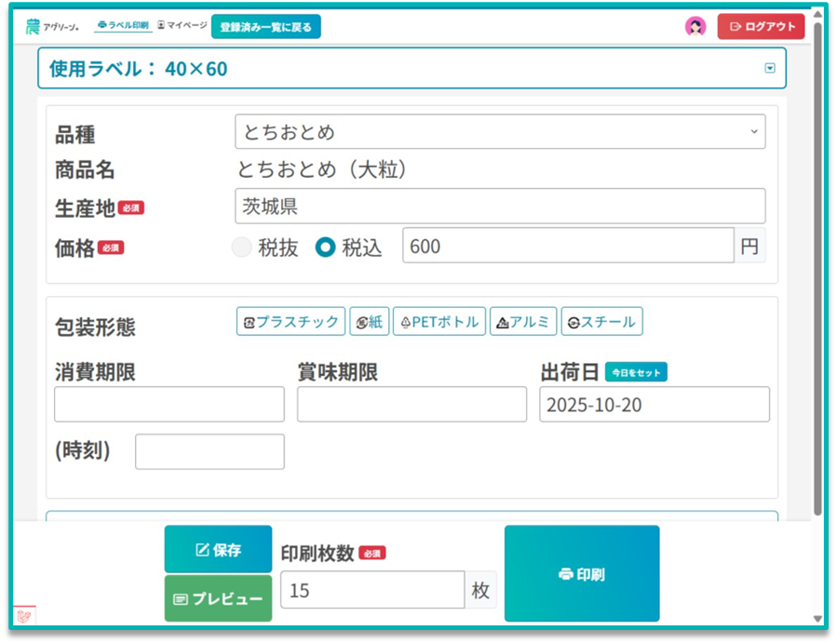The width and height of the screenshot is (837, 644).
Task: Select the スチール packaging type
Action: 601,322
